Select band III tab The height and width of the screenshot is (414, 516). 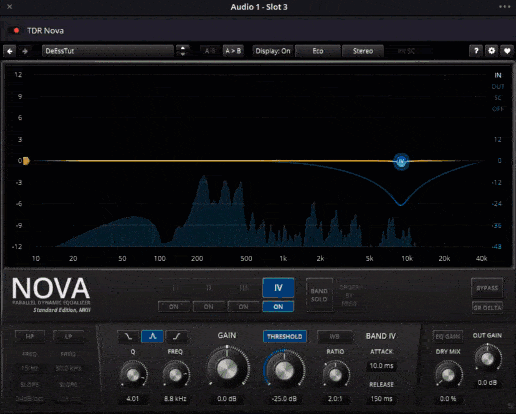[x=244, y=288]
